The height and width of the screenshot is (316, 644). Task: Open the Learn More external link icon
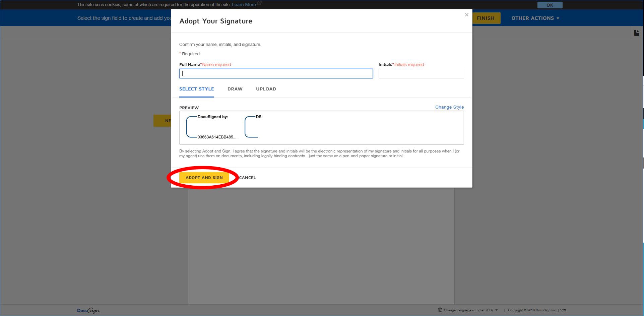(x=259, y=3)
